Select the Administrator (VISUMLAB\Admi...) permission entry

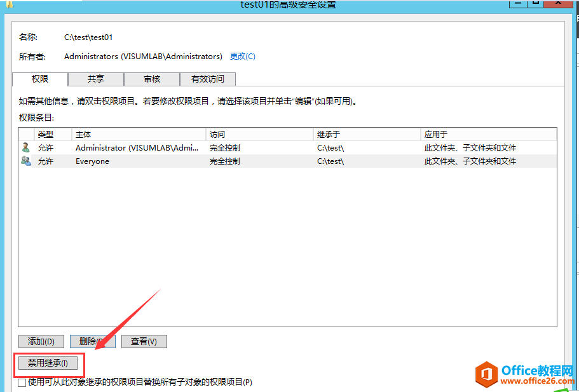137,147
